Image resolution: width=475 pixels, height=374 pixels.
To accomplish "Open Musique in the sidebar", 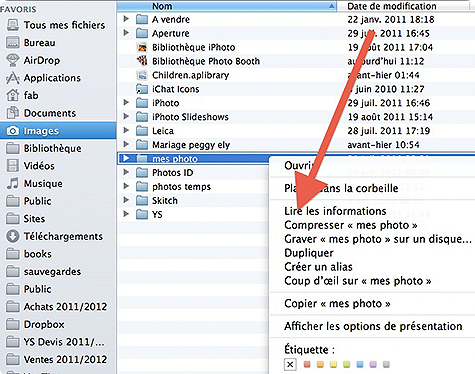I will [34, 184].
